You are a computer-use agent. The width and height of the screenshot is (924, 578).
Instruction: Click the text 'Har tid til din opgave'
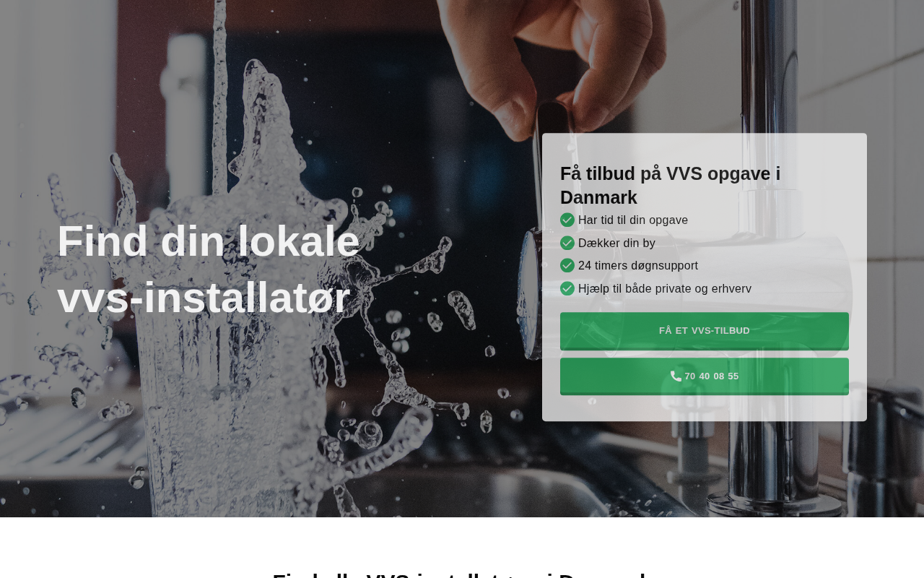point(633,220)
